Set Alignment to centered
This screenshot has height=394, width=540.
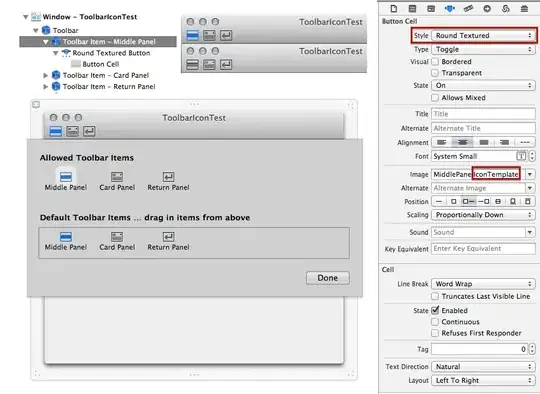point(463,142)
